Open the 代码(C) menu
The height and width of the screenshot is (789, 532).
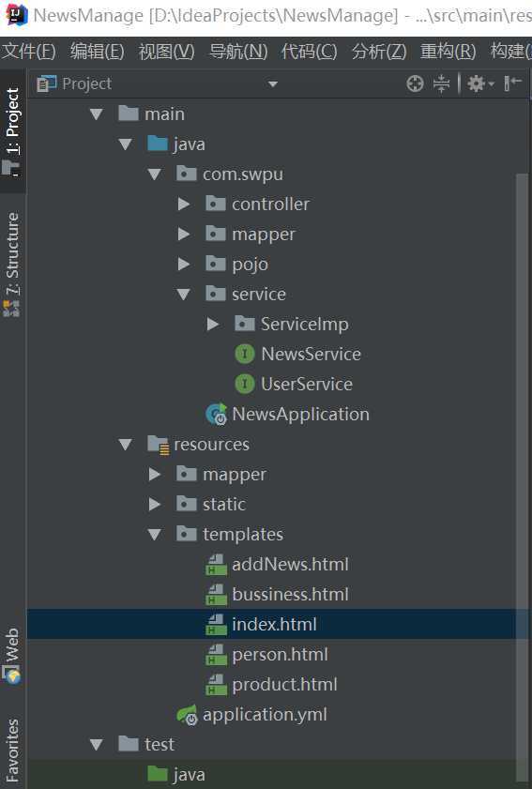click(x=309, y=52)
